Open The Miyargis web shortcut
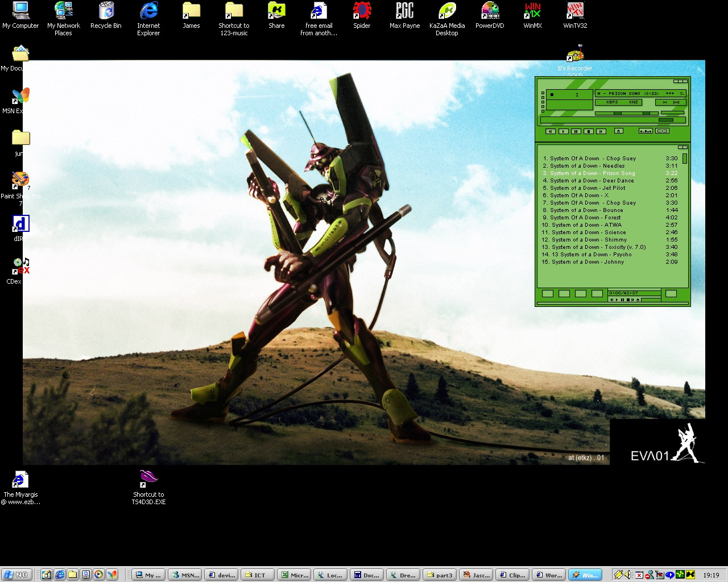 (20, 488)
